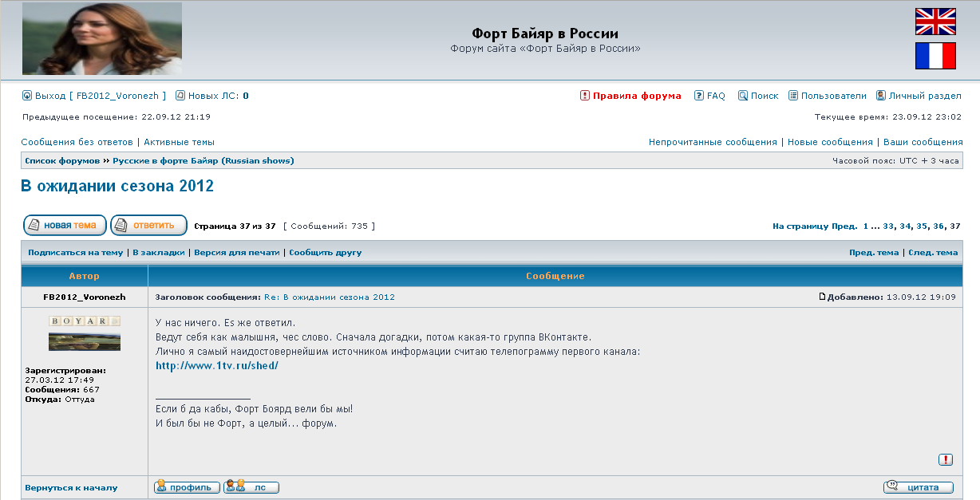The height and width of the screenshot is (500, 980).
Task: Click the member list icon beside Пользователи
Action: pos(793,96)
